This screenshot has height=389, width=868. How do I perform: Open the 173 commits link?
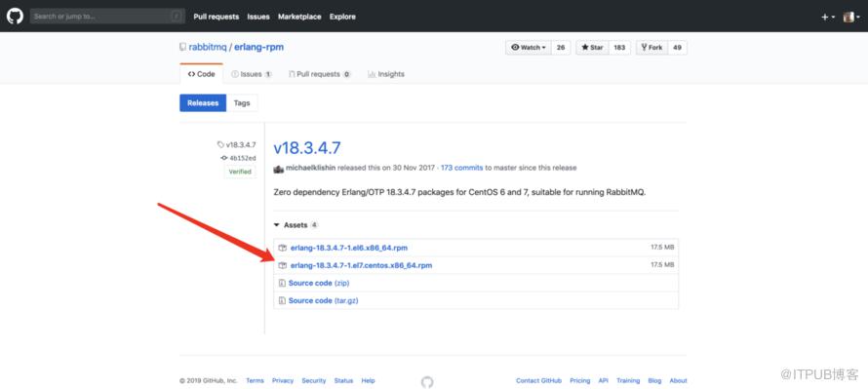(x=461, y=168)
